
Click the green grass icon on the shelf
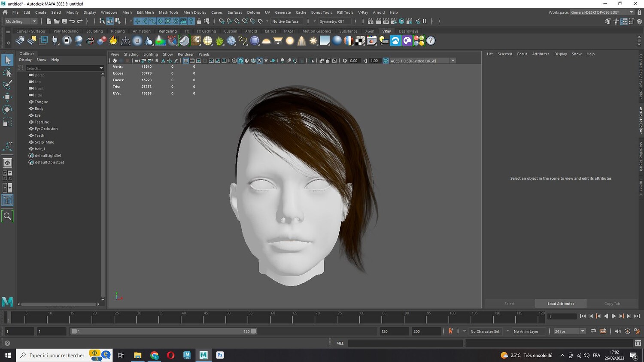tap(220, 41)
